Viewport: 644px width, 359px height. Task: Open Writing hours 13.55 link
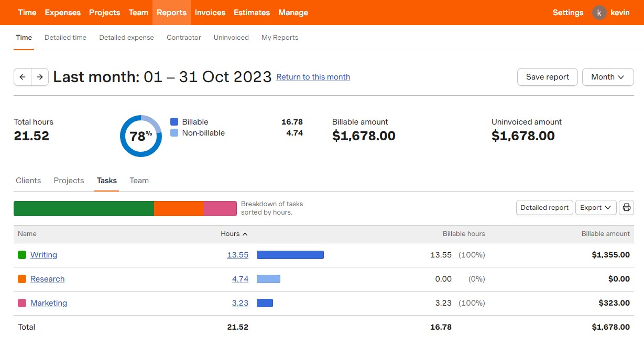point(237,255)
